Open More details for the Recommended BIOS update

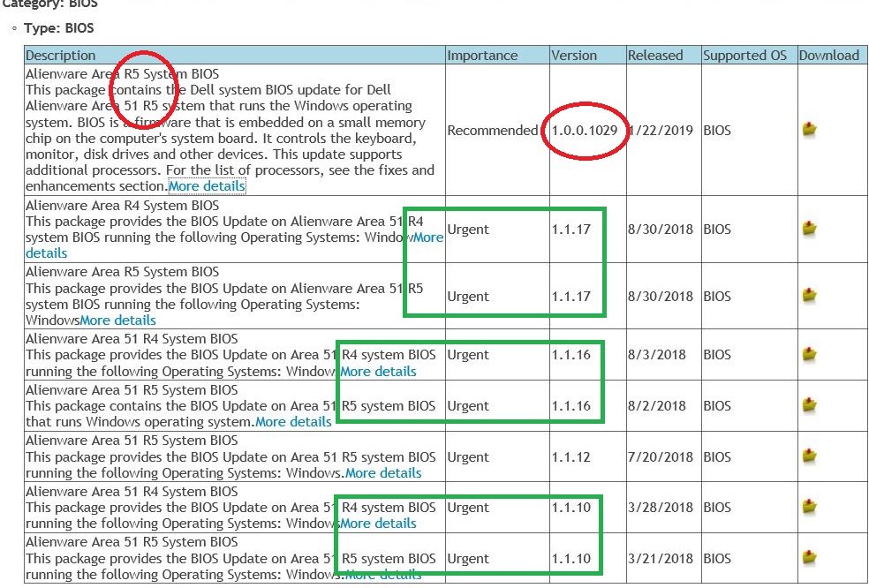tap(207, 186)
